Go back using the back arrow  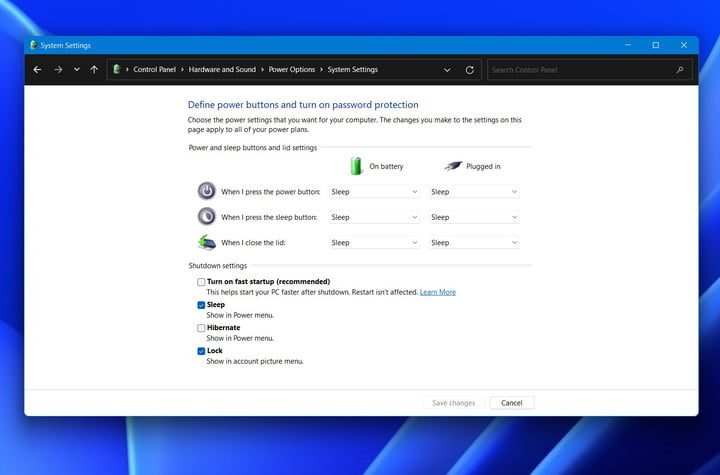pyautogui.click(x=37, y=70)
